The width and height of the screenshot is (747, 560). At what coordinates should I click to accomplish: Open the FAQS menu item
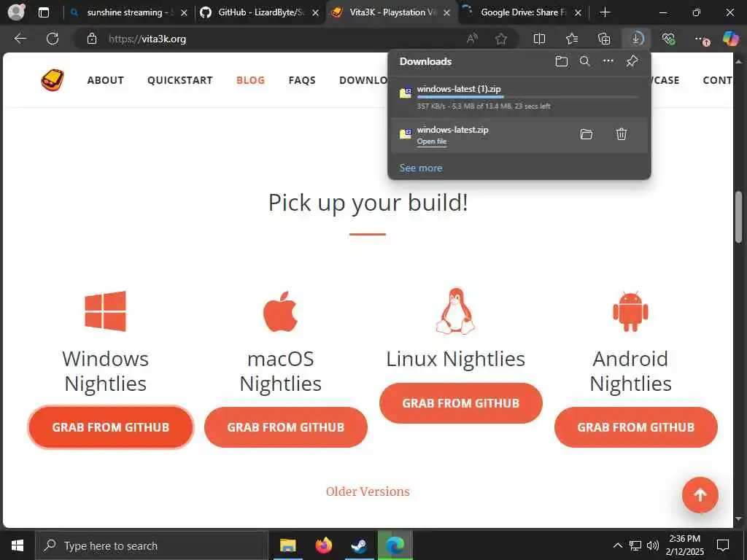click(302, 80)
